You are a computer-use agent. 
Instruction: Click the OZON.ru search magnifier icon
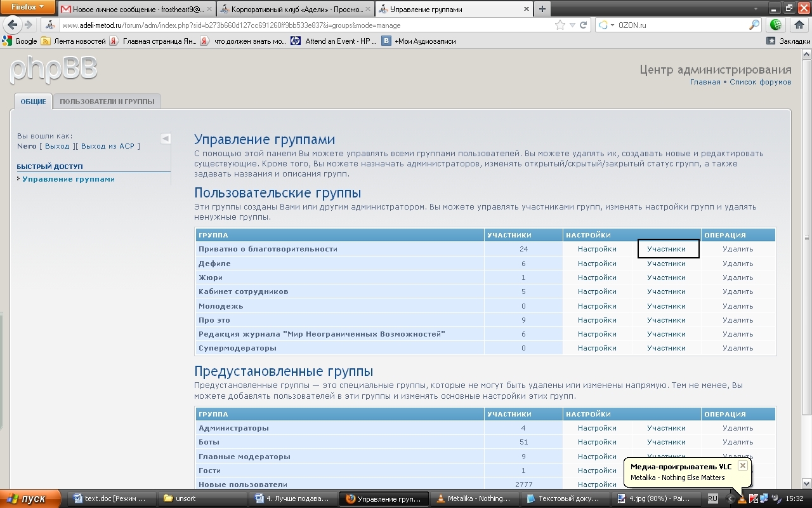(754, 25)
